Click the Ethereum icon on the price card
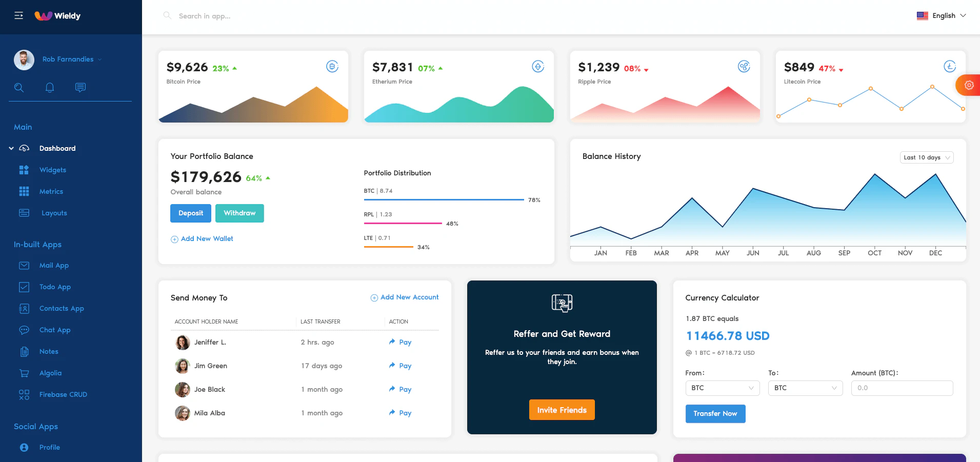 (x=538, y=66)
